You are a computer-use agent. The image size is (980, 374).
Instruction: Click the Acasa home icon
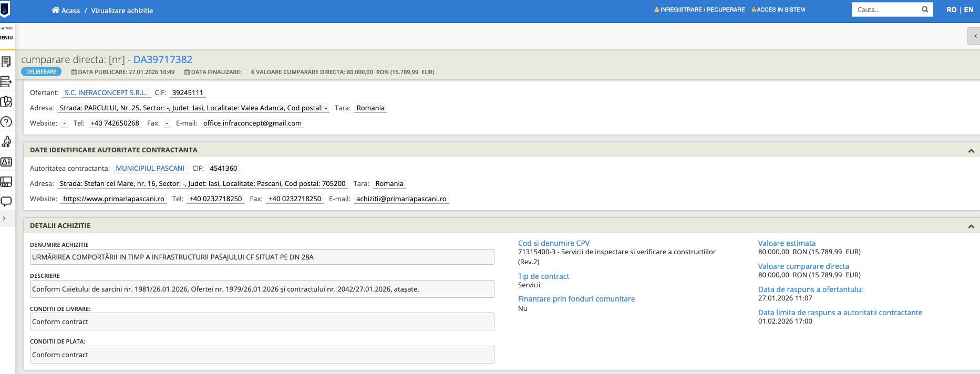pos(55,11)
